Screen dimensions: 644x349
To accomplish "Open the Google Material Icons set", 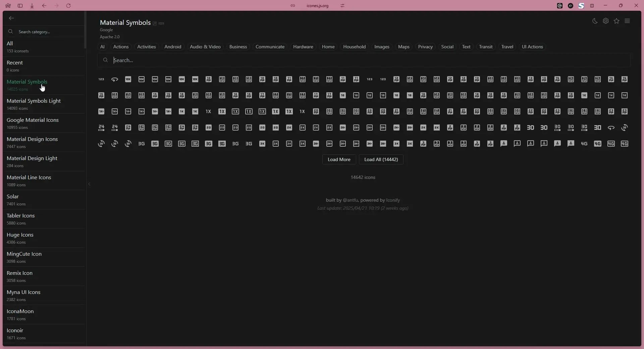I will click(33, 123).
